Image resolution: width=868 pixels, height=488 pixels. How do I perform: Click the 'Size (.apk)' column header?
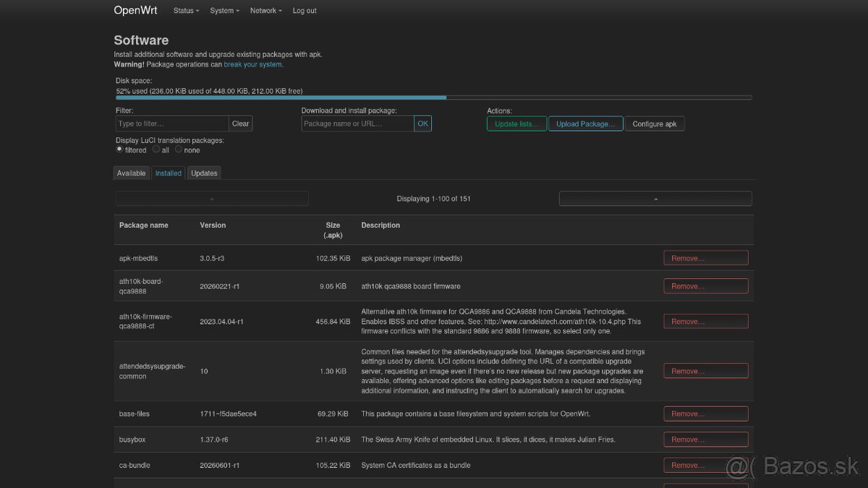[x=333, y=230]
